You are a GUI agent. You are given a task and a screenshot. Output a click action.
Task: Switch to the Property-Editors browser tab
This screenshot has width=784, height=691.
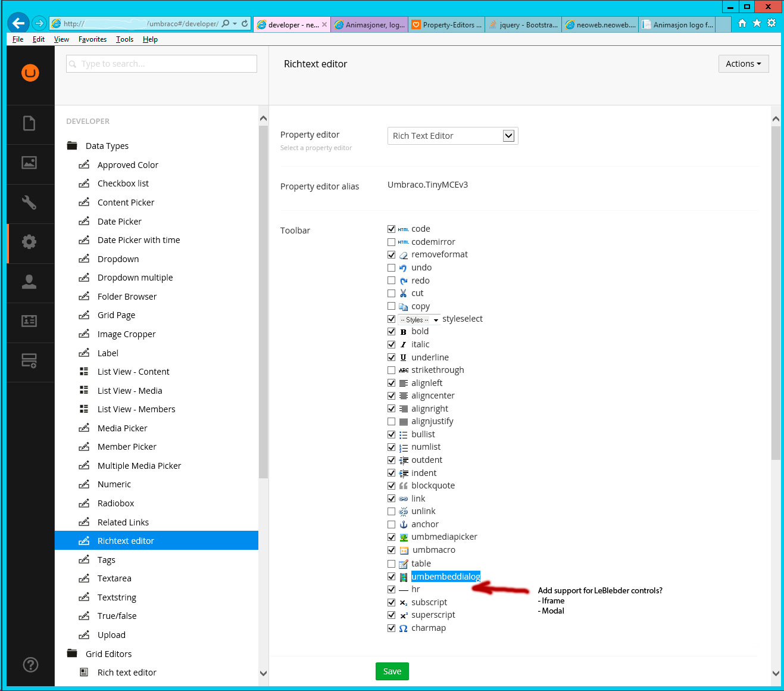pos(446,24)
